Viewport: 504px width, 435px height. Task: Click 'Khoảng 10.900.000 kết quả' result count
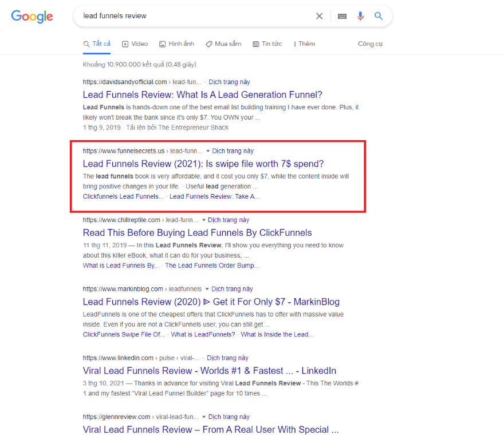point(124,65)
